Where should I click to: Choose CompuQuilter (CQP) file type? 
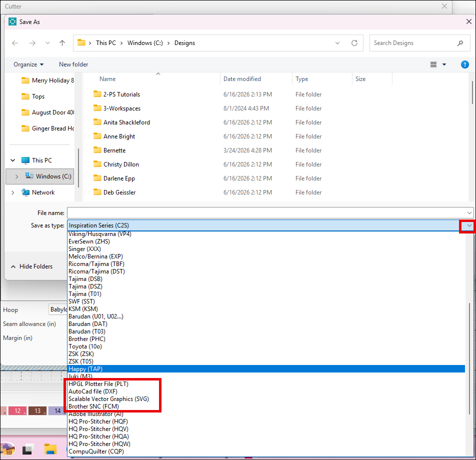(96, 451)
